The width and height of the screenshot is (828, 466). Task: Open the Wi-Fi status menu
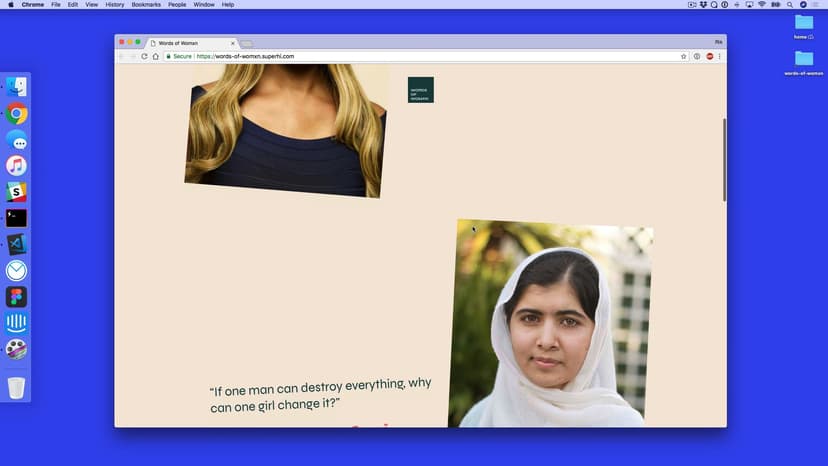point(761,5)
